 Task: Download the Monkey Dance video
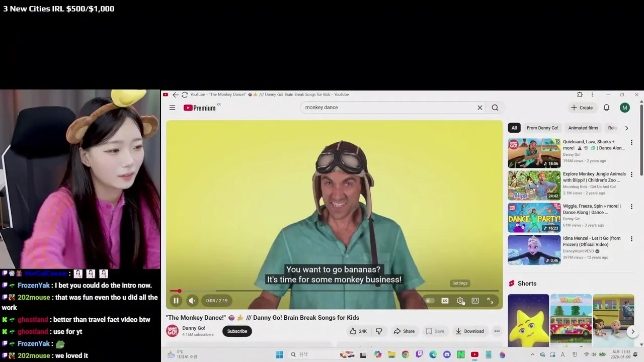[469, 331]
